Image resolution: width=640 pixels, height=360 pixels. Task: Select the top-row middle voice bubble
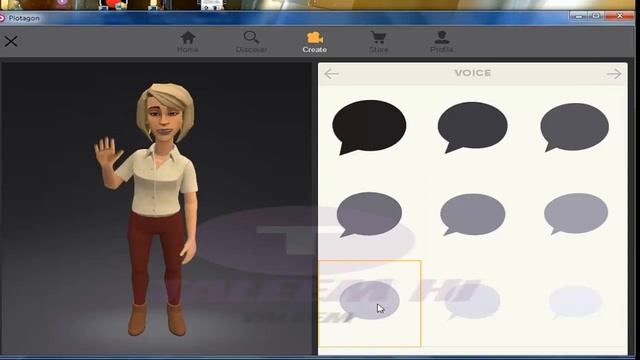(473, 127)
